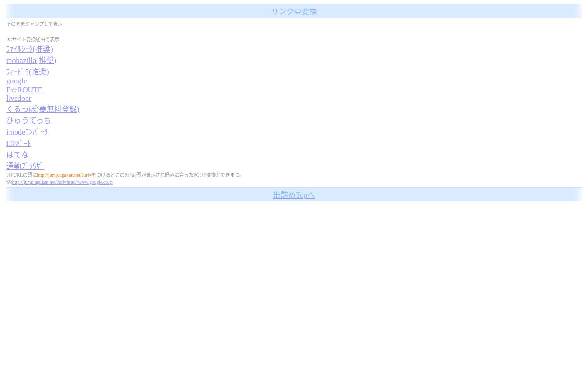Select the PCサイト変換経由で表示 heading
The height and width of the screenshot is (379, 588).
pos(32,39)
